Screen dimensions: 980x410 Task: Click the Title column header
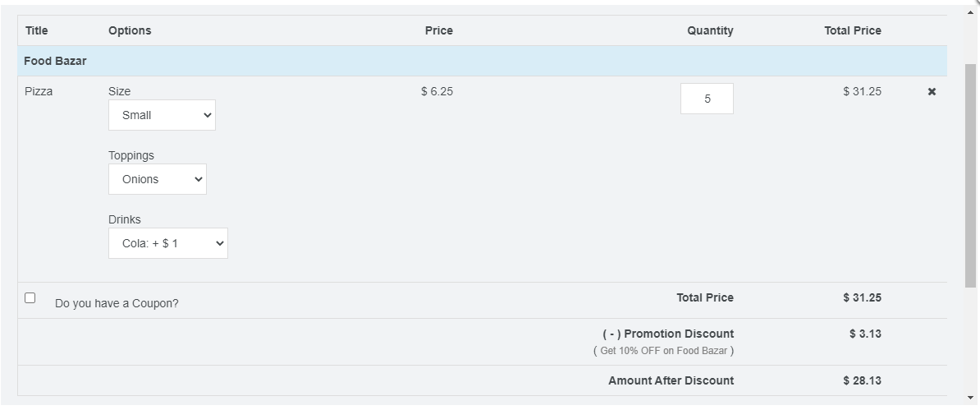[x=37, y=30]
